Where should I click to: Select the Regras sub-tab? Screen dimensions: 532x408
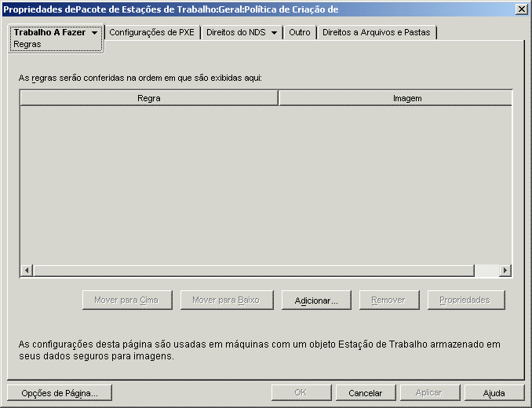pyautogui.click(x=27, y=44)
